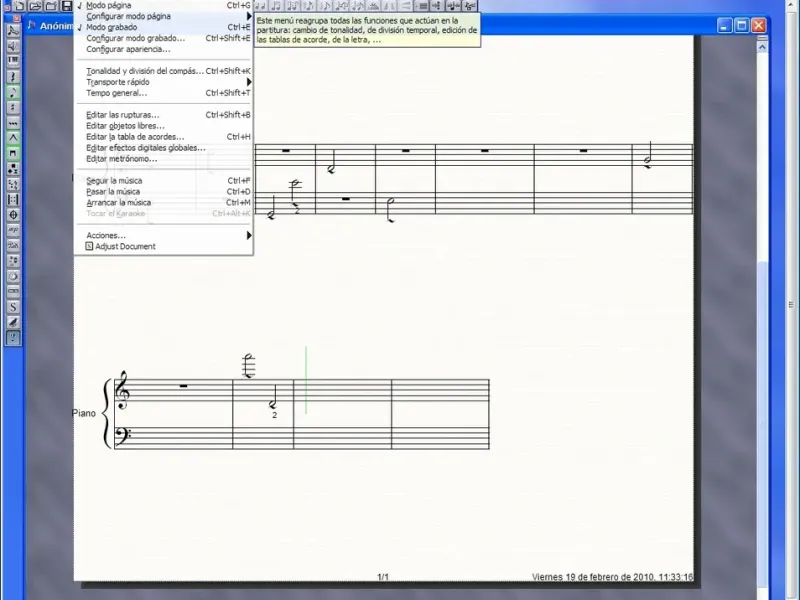Viewport: 800px width, 600px height.
Task: Choose Editar las rupturas
Action: (163, 115)
